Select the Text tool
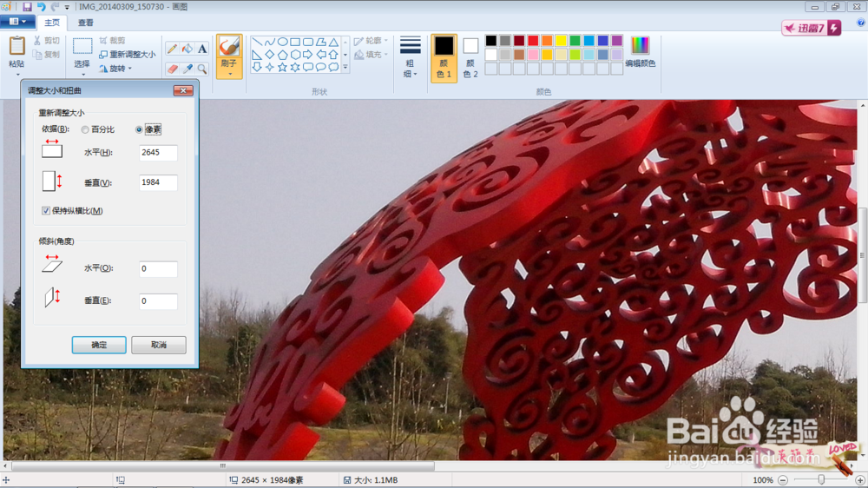The height and width of the screenshot is (488, 868). pos(202,49)
